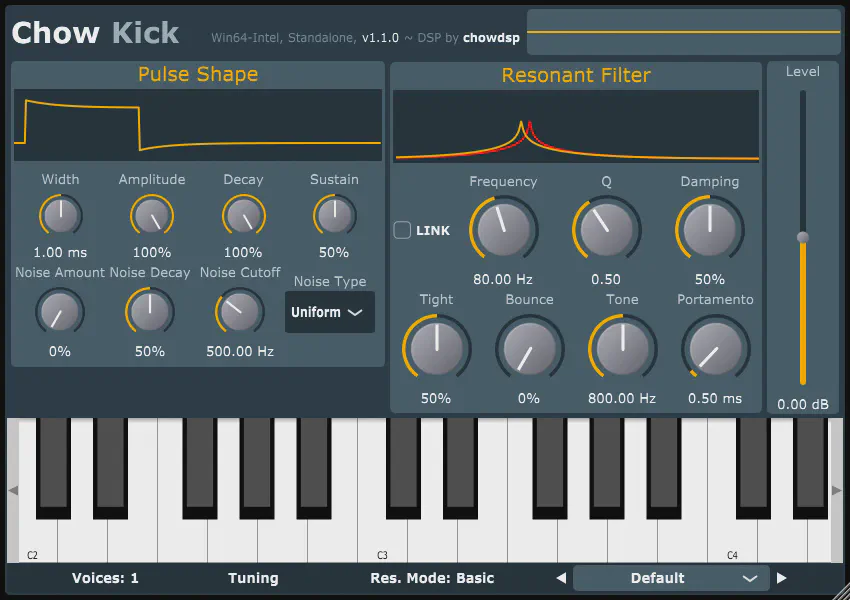Open the Noise Type Uniform dropdown
This screenshot has height=600, width=850.
pos(329,312)
